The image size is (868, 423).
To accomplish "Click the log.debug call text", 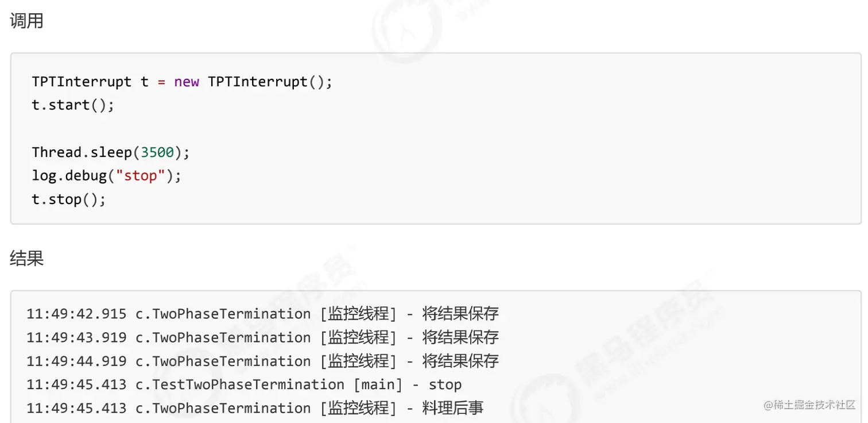I will 69,176.
